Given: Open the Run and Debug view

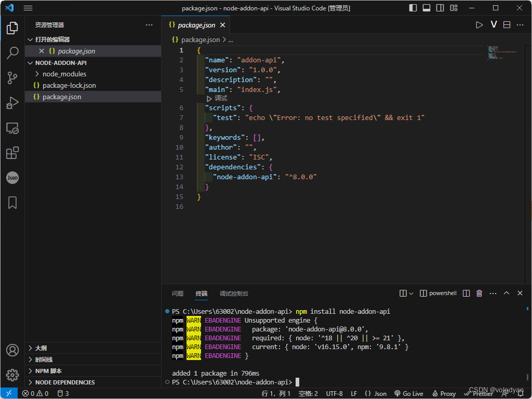Looking at the screenshot, I should click(12, 103).
